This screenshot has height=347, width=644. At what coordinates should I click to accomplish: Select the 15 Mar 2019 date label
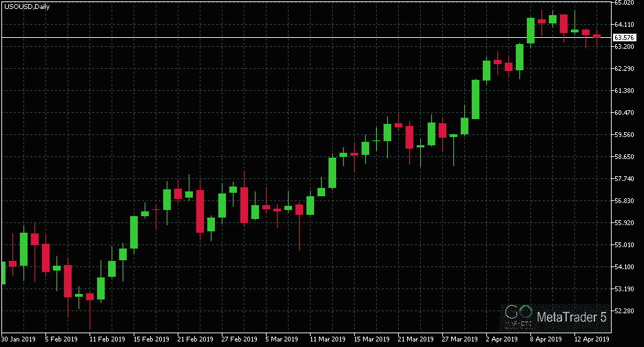[372, 339]
